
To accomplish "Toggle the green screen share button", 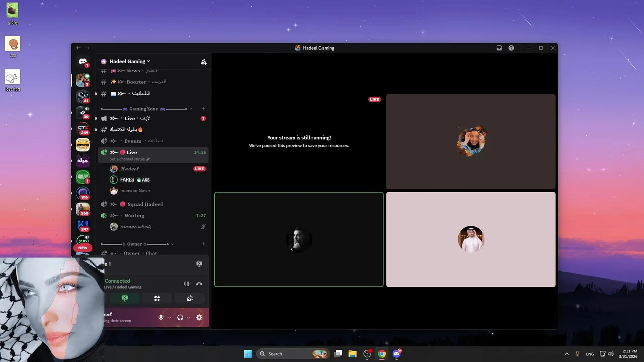I will pyautogui.click(x=125, y=298).
